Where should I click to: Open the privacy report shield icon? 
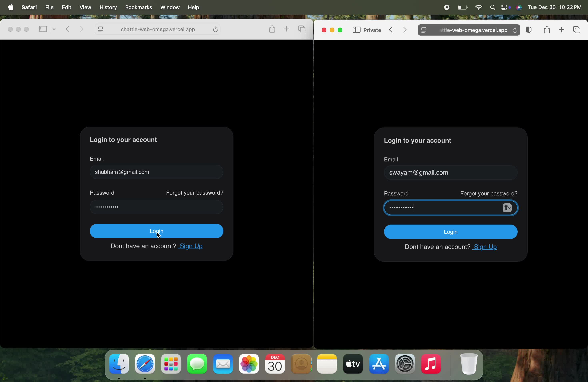click(x=529, y=30)
